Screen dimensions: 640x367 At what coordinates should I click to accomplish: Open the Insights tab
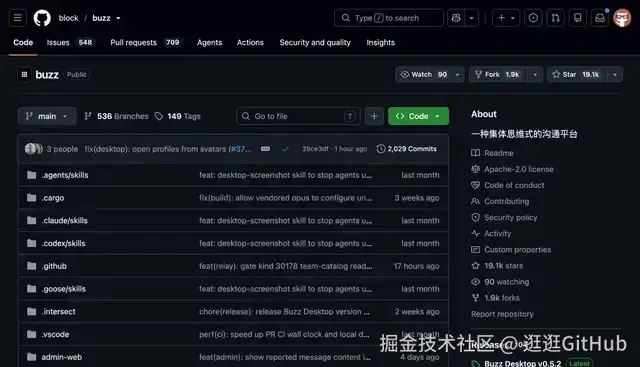(380, 42)
